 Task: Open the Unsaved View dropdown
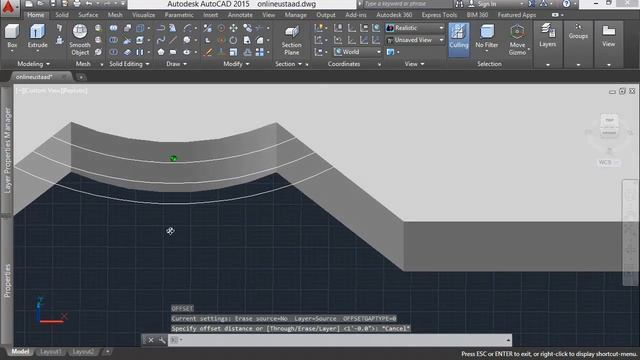(415, 40)
